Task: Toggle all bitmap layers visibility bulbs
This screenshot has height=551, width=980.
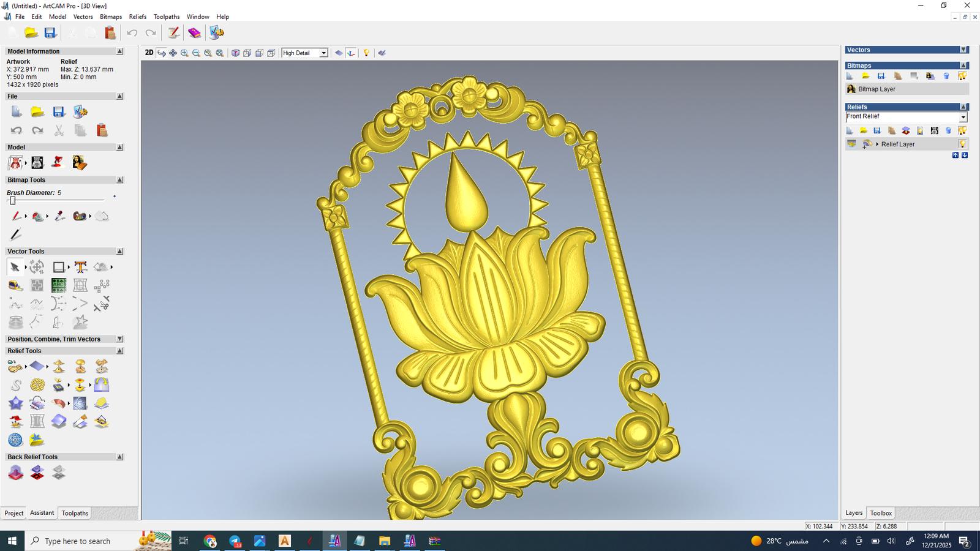Action: (962, 76)
